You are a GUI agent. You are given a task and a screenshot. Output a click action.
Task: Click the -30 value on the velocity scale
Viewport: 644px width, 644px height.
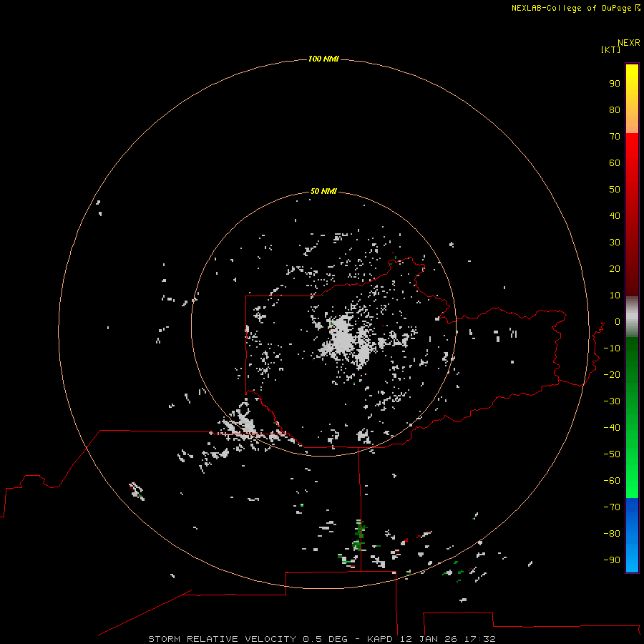point(612,401)
